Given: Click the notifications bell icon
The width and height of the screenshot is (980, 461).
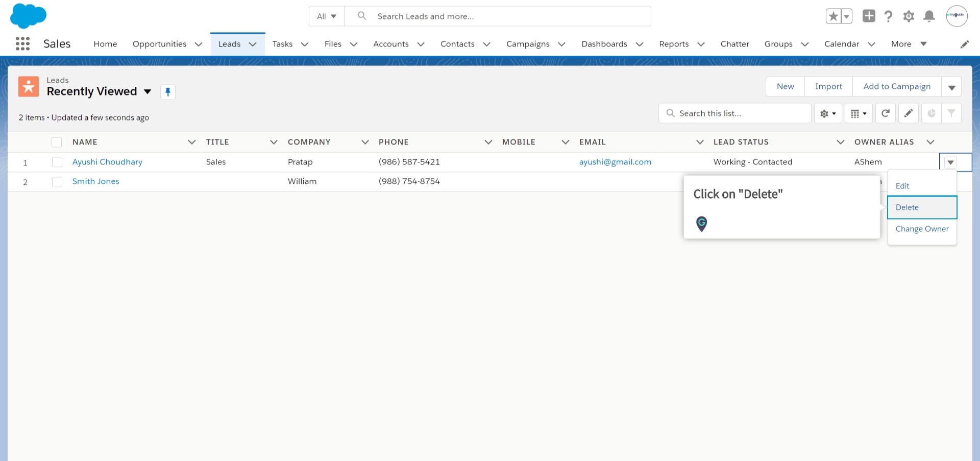Looking at the screenshot, I should (929, 16).
